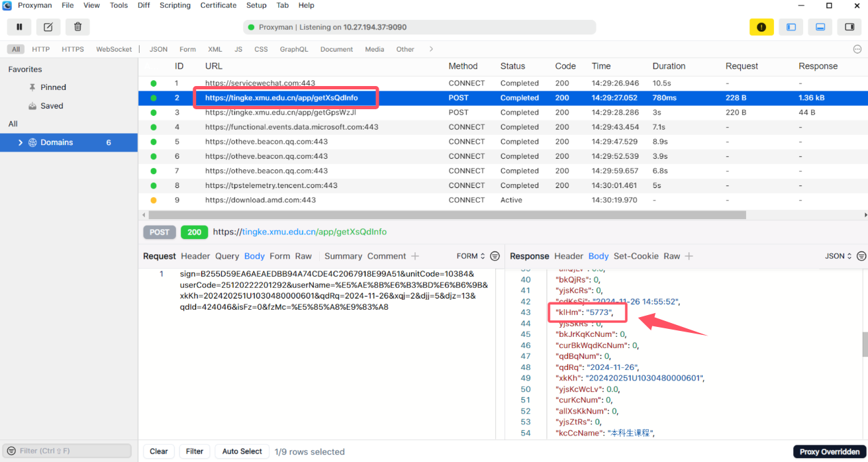Select the getGpsWzJl request row
Viewport: 868px width, 462px height.
(503, 113)
